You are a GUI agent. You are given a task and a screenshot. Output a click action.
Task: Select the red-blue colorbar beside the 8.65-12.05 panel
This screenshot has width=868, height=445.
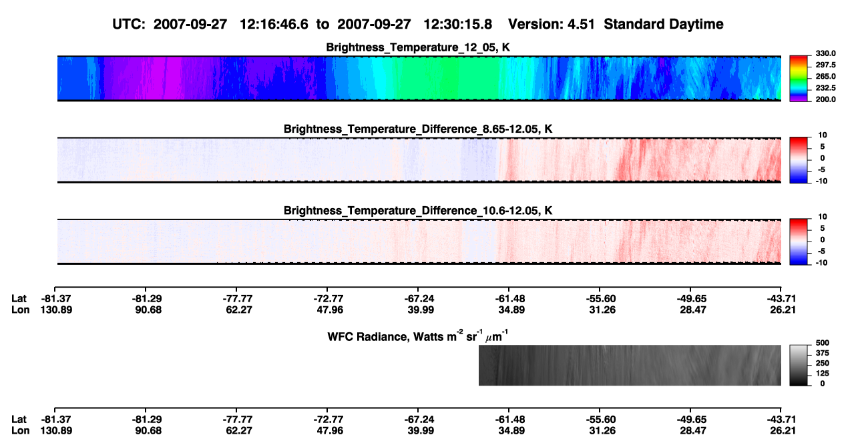tap(799, 160)
